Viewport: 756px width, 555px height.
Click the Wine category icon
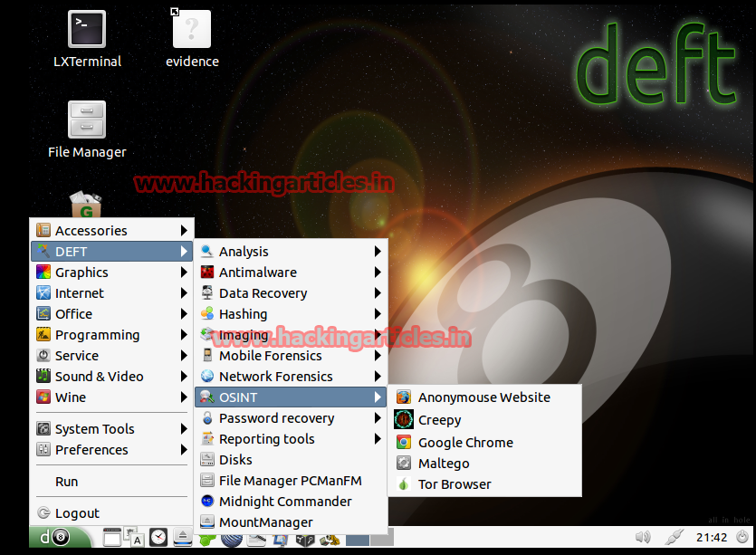click(43, 397)
